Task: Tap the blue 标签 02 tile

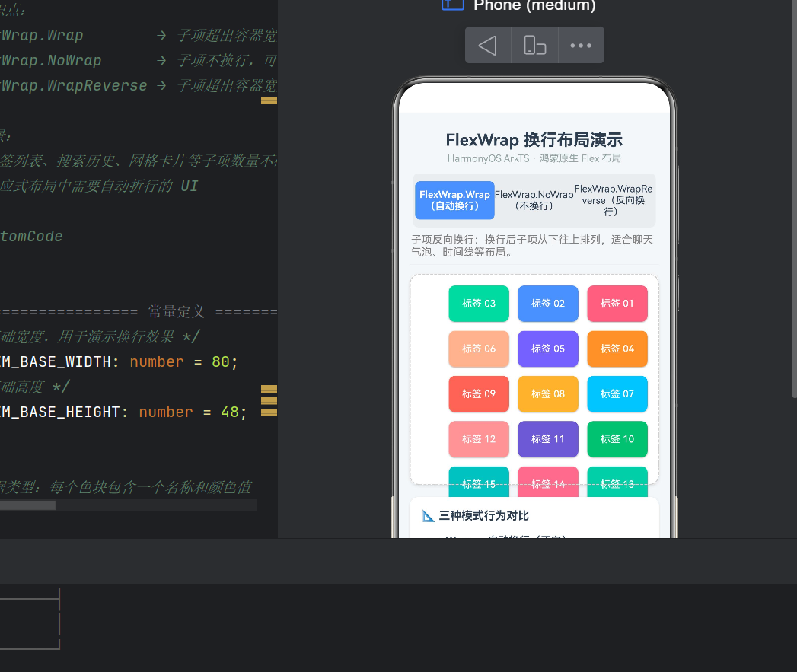Action: pyautogui.click(x=548, y=304)
